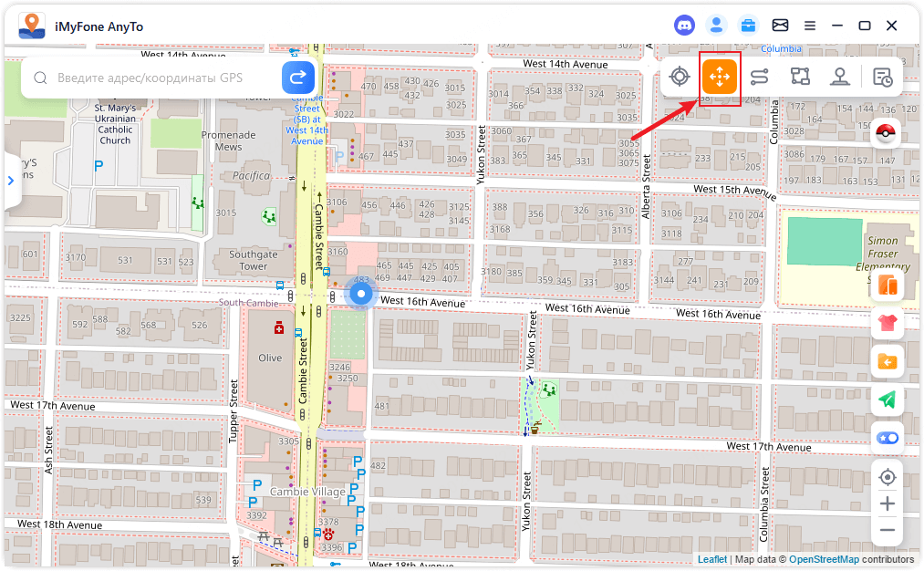Maximize the iMyFone AnyTo window

click(865, 26)
